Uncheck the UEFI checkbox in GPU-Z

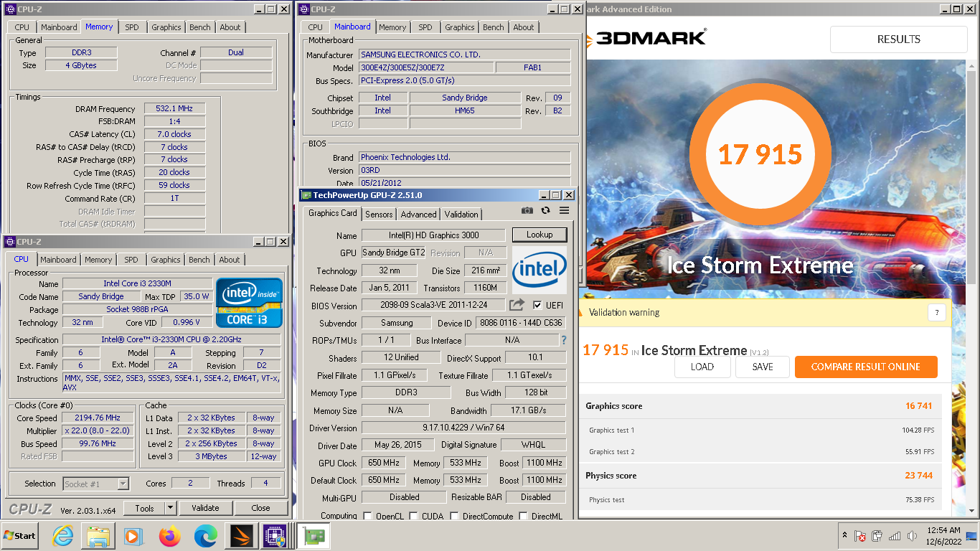(x=537, y=305)
